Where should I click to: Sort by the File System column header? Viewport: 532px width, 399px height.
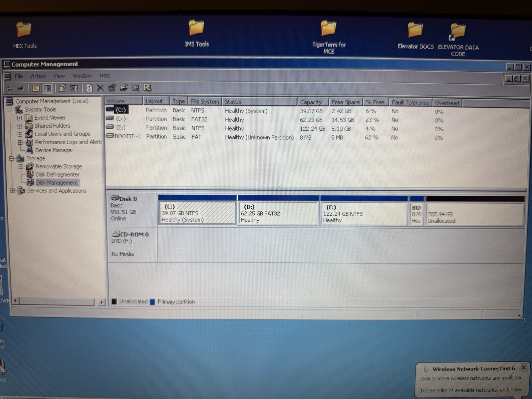tap(205, 101)
